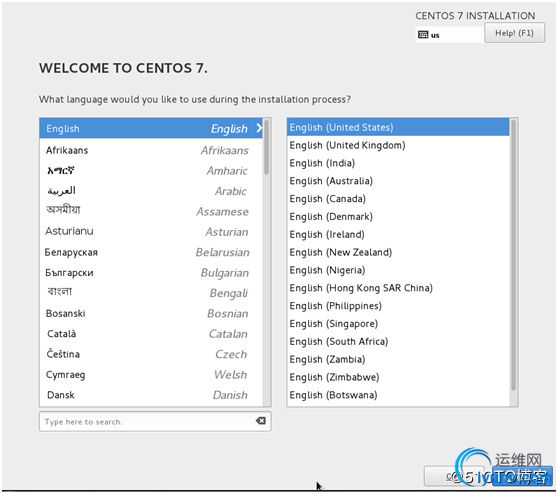Choose English (Philippines) locale
The image size is (558, 494).
point(398,306)
